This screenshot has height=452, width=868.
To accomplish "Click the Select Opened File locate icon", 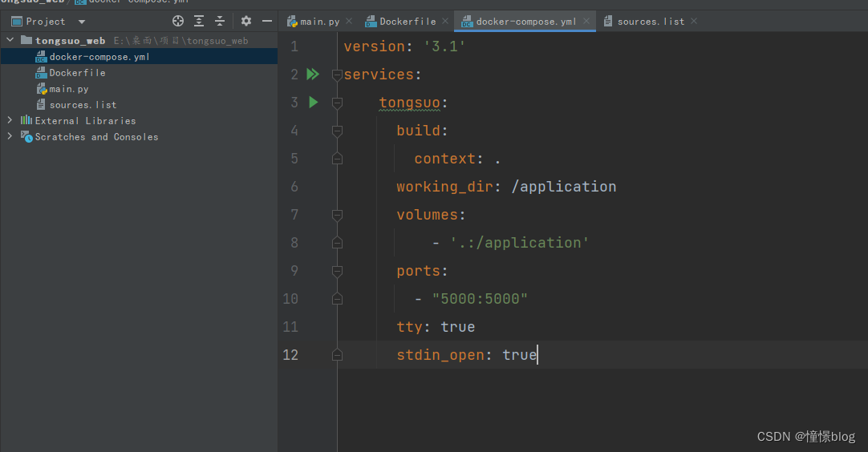I will click(x=178, y=21).
